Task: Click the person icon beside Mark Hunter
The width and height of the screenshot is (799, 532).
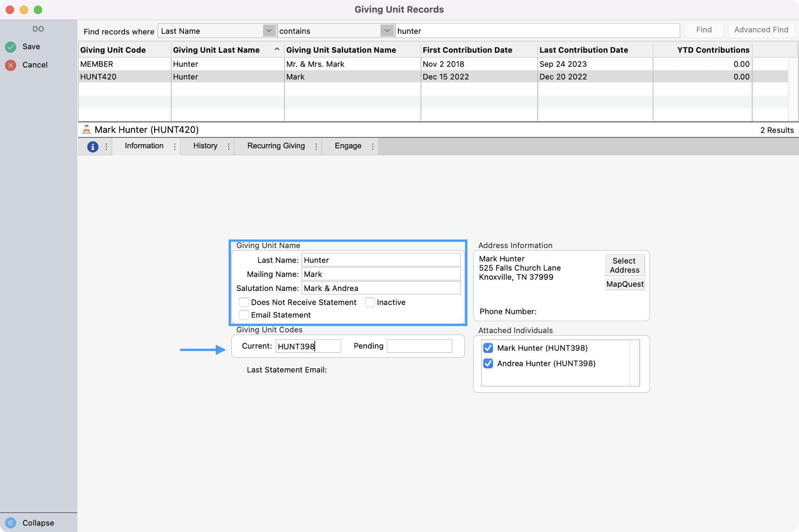Action: (86, 130)
